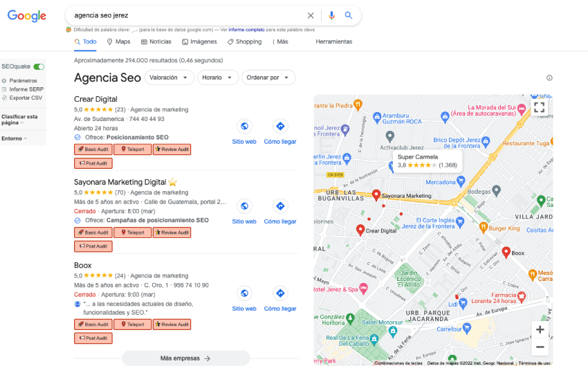
Task: Click Sayonara Marketing Digital's Sitio web globe icon
Action: (244, 206)
